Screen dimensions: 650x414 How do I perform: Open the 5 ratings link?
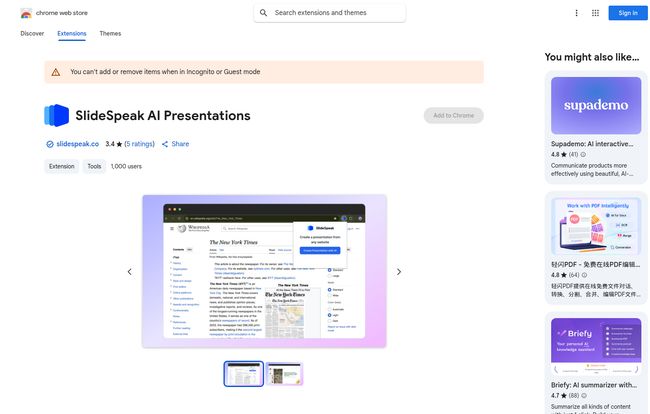point(140,144)
